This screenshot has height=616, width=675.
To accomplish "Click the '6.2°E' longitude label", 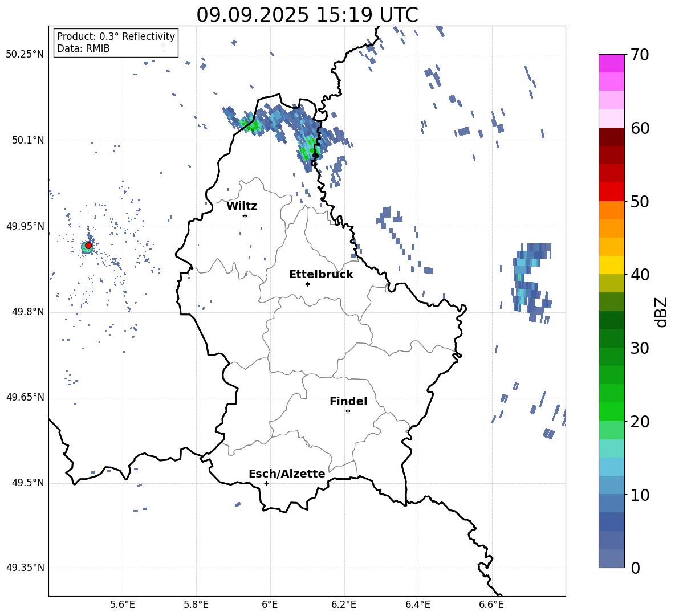I will pos(344,605).
